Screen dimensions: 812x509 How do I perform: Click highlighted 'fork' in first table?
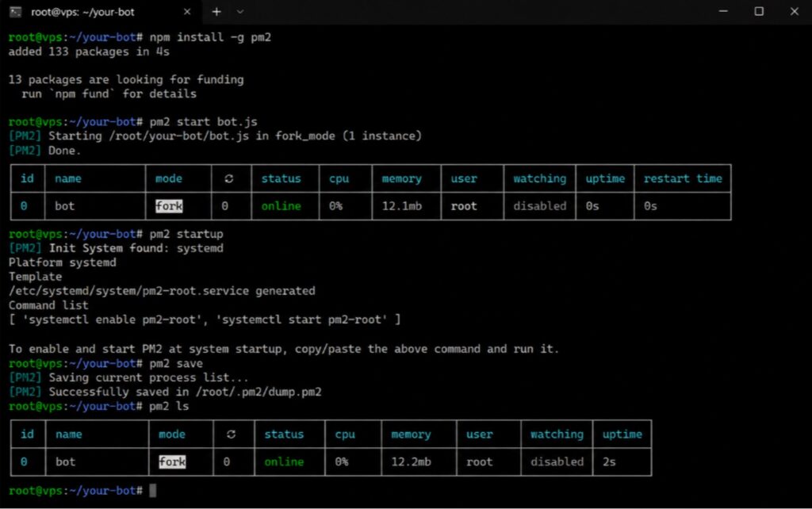click(169, 206)
